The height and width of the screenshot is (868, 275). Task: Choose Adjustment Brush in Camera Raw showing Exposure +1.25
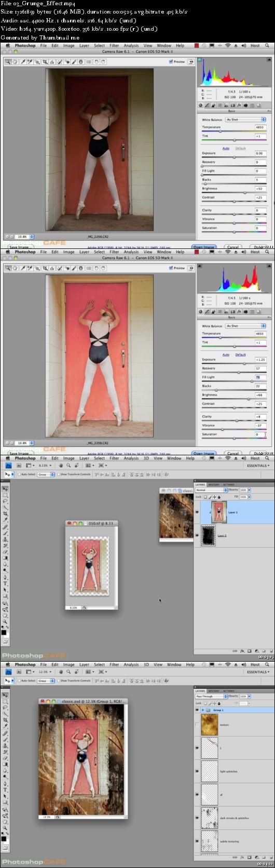[74, 268]
